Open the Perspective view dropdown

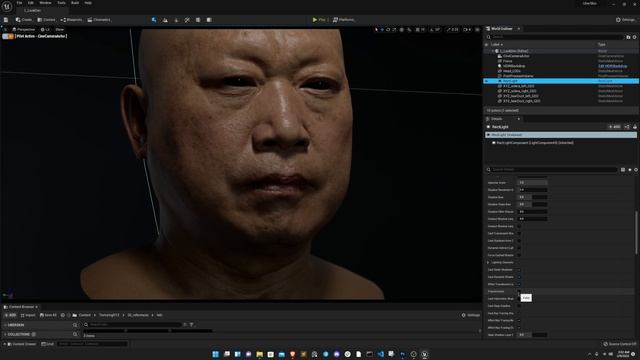tap(24, 29)
